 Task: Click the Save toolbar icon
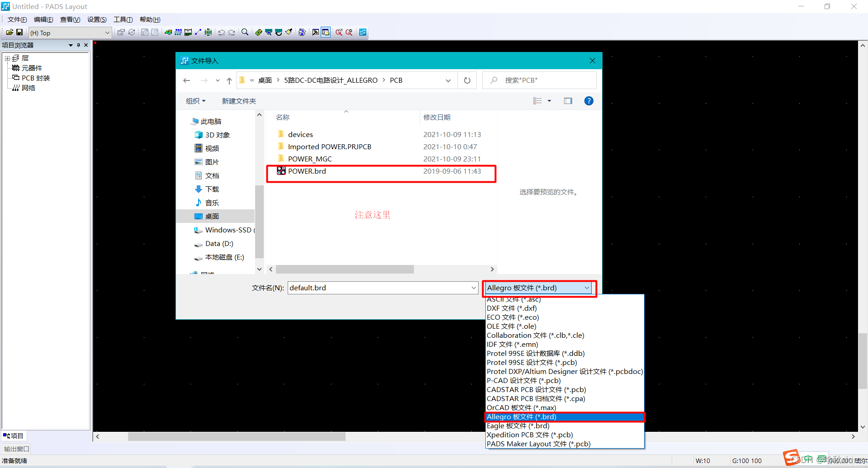point(19,32)
